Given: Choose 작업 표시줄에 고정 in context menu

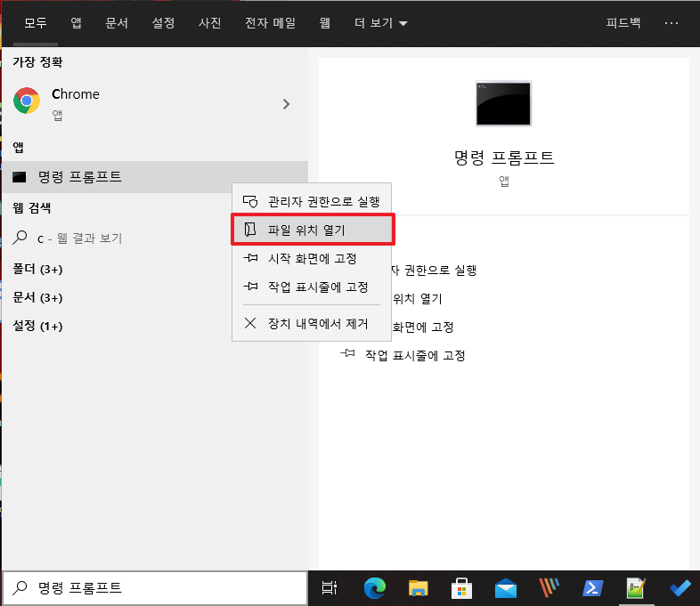Looking at the screenshot, I should 312,287.
